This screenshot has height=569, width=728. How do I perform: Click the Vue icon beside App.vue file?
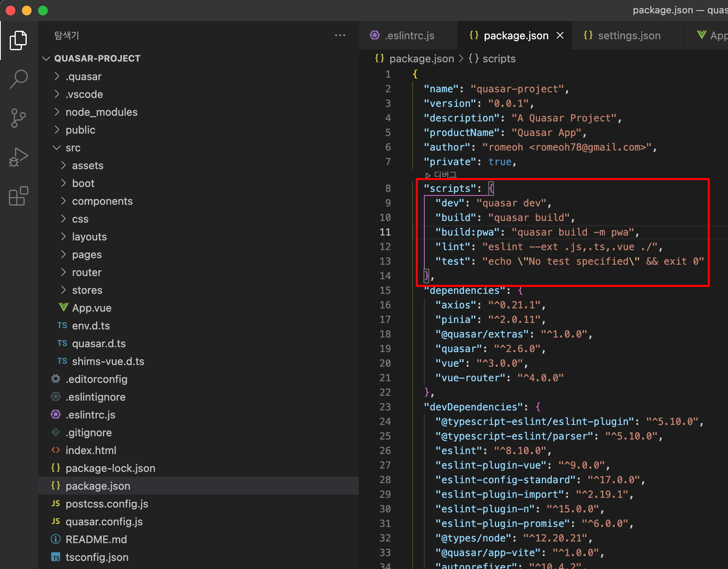coord(63,308)
